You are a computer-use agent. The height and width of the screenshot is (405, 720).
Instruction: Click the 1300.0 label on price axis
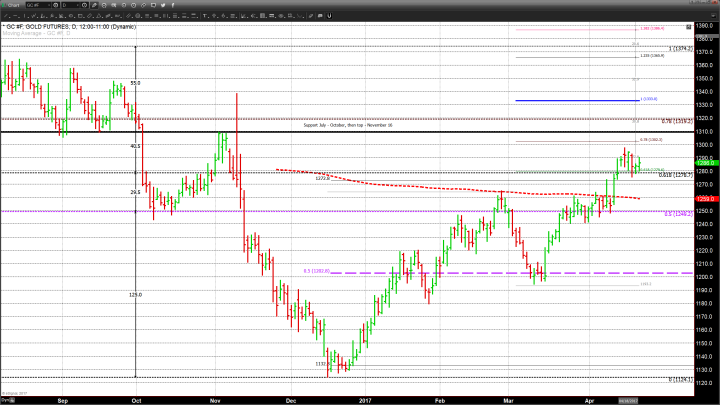(x=705, y=145)
